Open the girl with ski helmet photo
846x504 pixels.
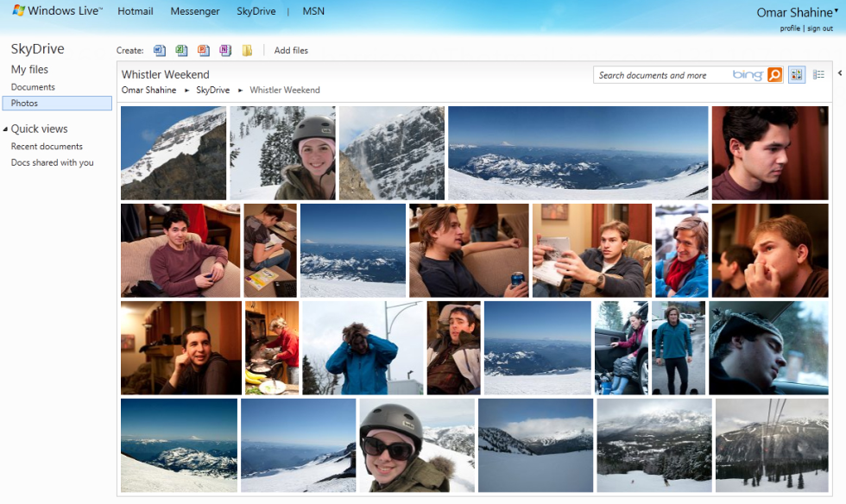tap(282, 153)
